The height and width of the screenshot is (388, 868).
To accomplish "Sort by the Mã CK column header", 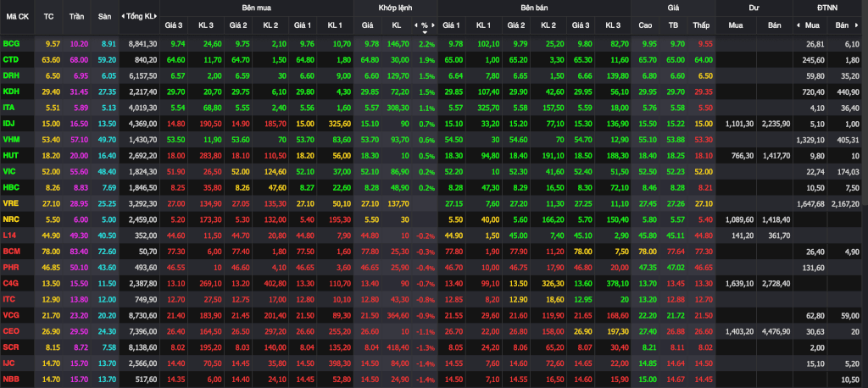I will click(17, 16).
